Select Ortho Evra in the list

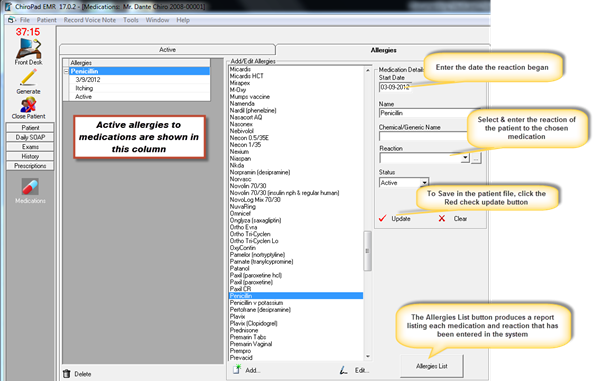pos(243,227)
